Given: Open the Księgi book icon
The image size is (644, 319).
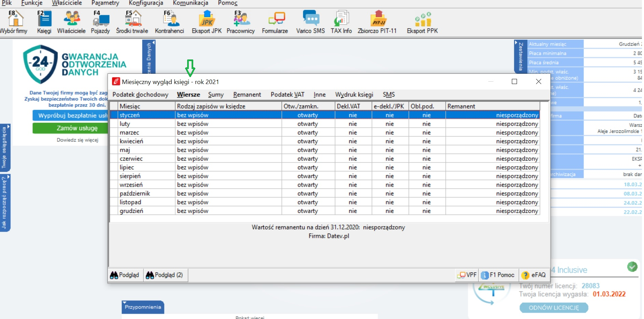Looking at the screenshot, I should tap(44, 22).
